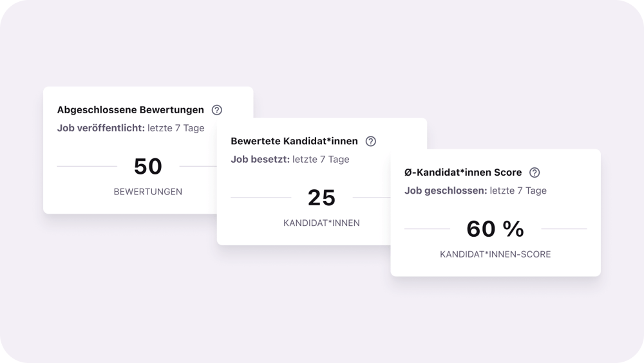Open help icon beside Bewertete Kandidat*innen
Screen dimensions: 644x363
pyautogui.click(x=370, y=142)
